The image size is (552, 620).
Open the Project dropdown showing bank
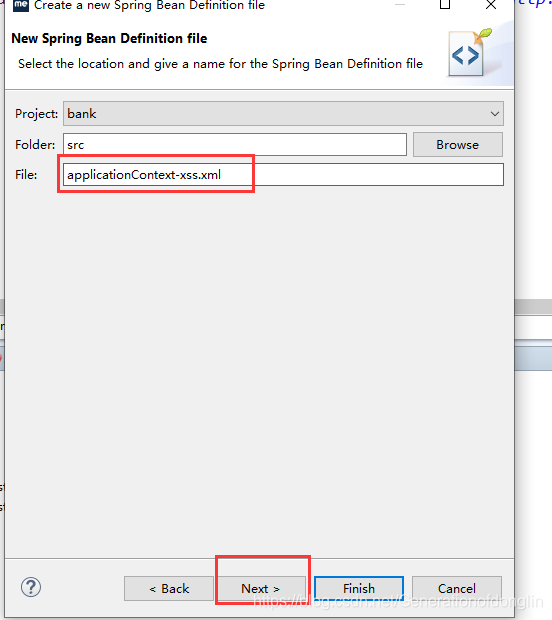[283, 114]
